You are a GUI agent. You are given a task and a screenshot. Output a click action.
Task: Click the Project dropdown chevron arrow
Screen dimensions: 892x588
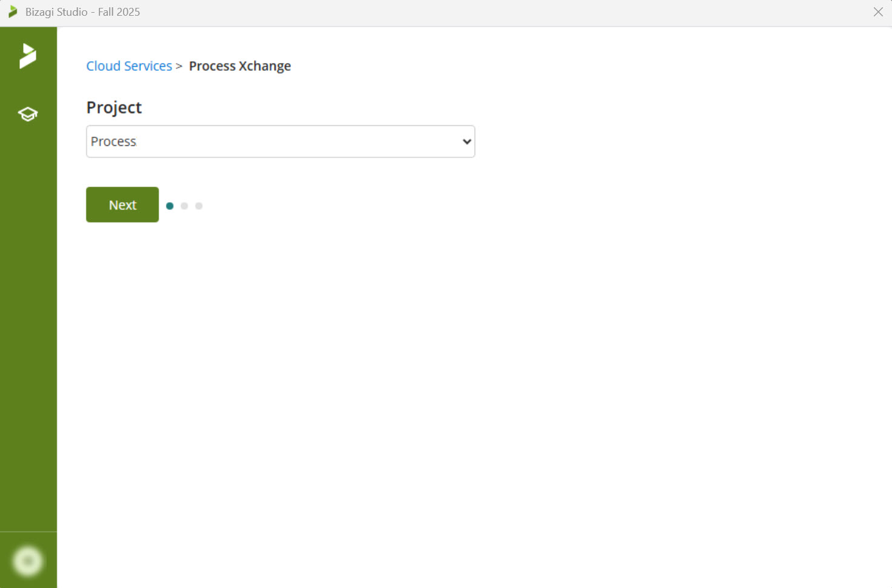coord(467,142)
